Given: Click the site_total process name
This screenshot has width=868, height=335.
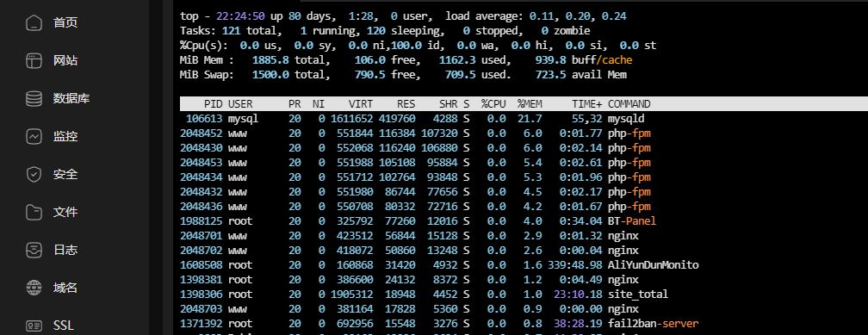Looking at the screenshot, I should click(x=638, y=294).
